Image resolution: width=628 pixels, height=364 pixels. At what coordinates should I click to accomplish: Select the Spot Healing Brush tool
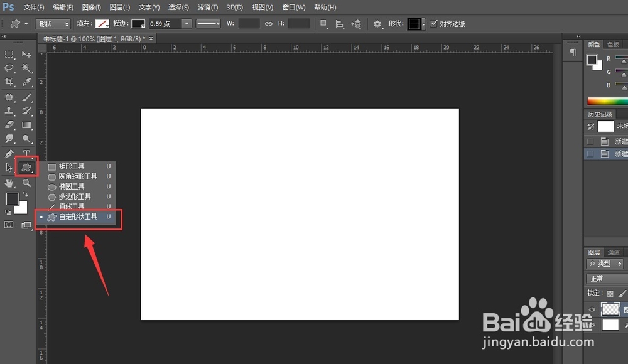coord(9,97)
